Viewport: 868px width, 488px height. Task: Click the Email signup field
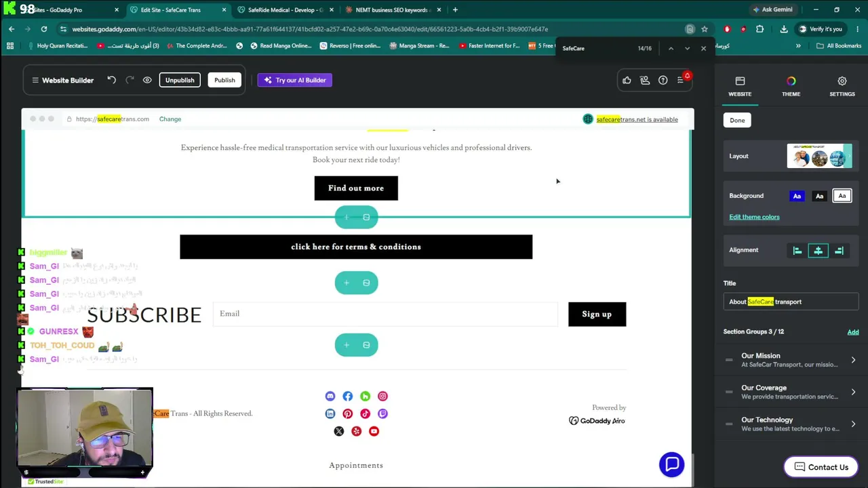[385, 314]
